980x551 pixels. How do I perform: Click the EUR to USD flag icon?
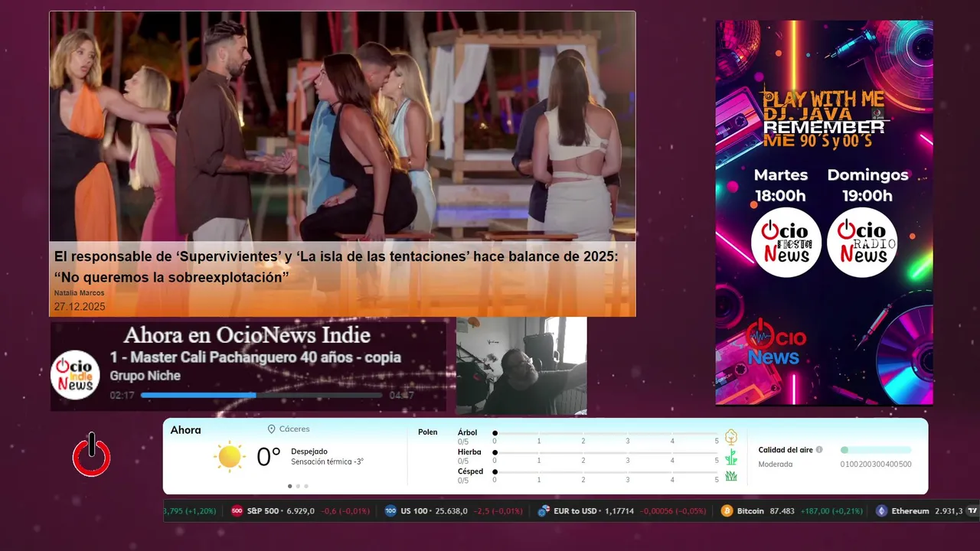[544, 511]
